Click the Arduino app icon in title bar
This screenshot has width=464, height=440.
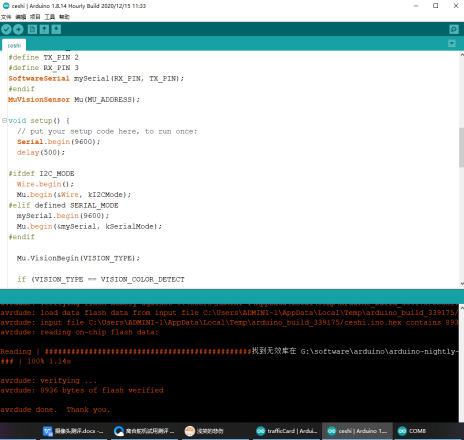[x=6, y=6]
